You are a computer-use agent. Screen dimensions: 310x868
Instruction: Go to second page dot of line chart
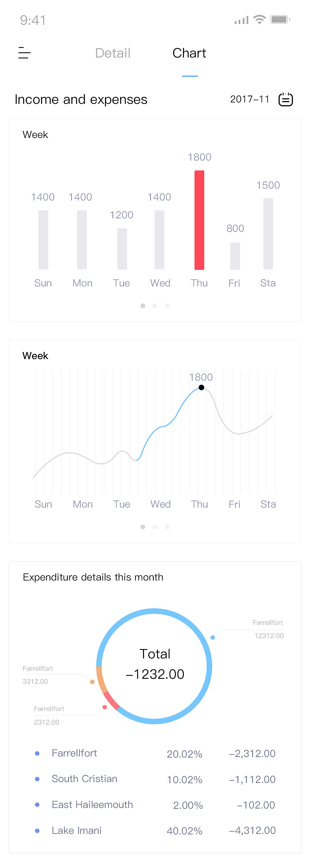point(155,527)
